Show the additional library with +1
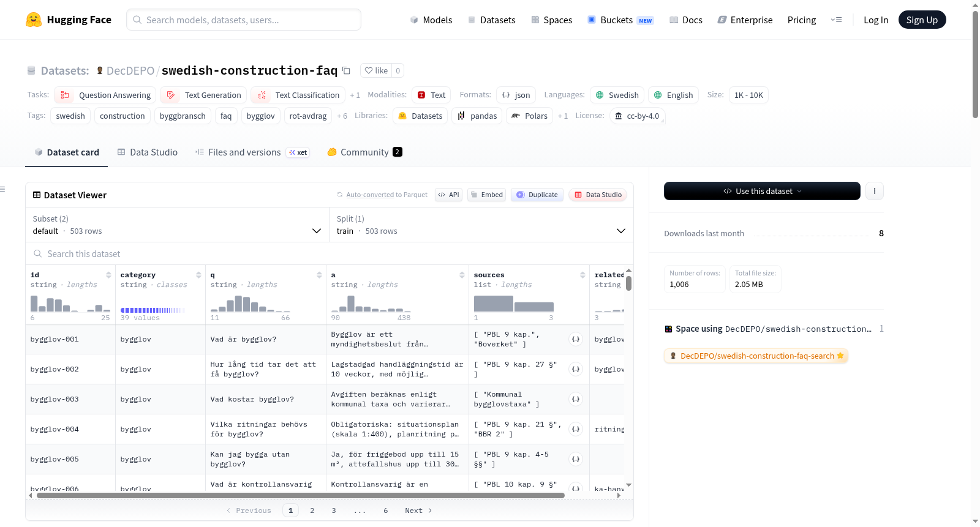 click(563, 116)
